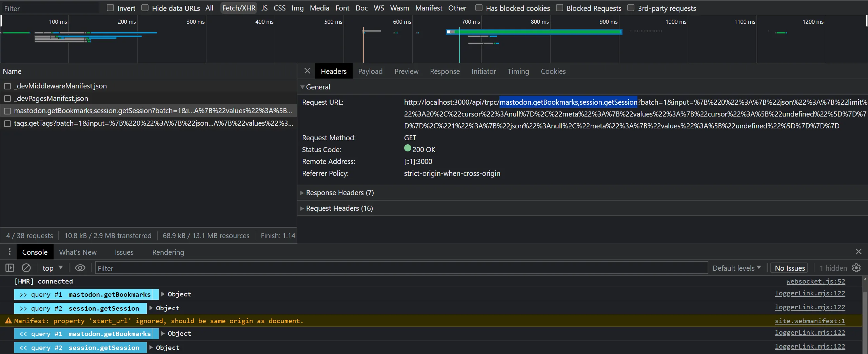Click the green 200 OK status indicator

tap(408, 148)
